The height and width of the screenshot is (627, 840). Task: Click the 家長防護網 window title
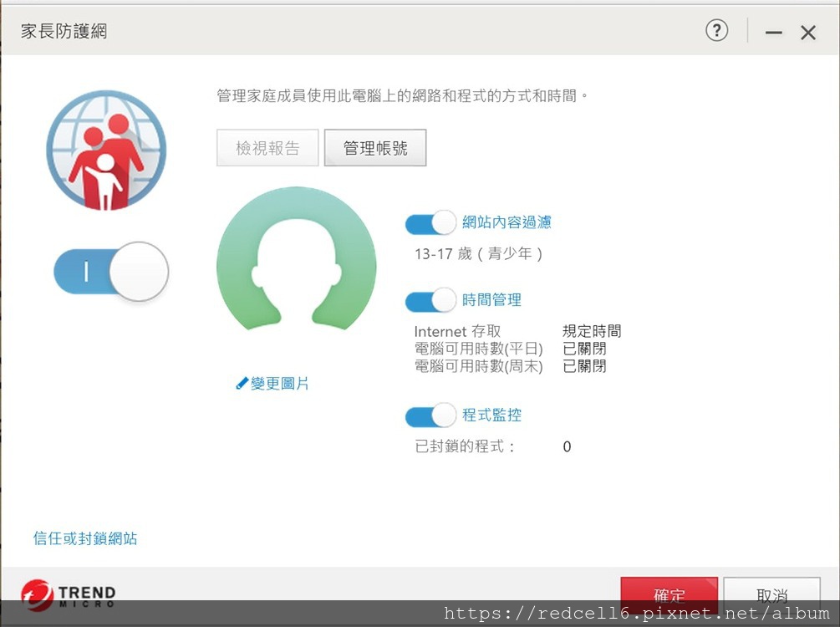coord(64,31)
